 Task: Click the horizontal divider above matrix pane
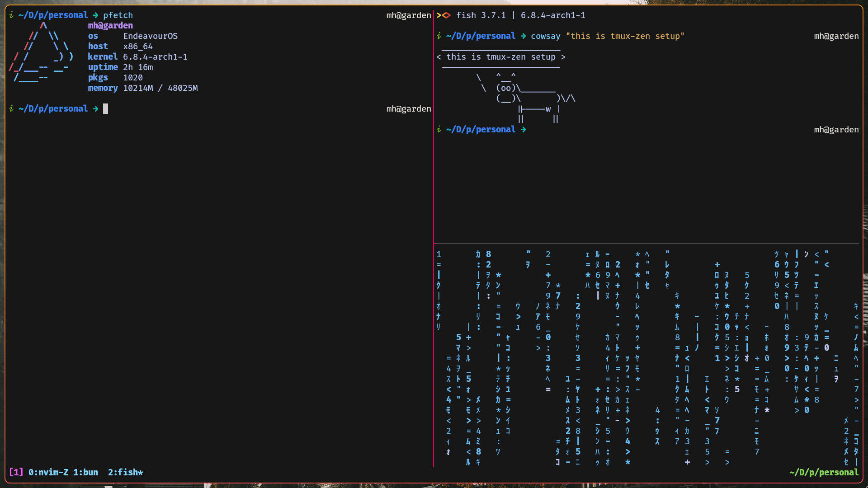[646, 244]
